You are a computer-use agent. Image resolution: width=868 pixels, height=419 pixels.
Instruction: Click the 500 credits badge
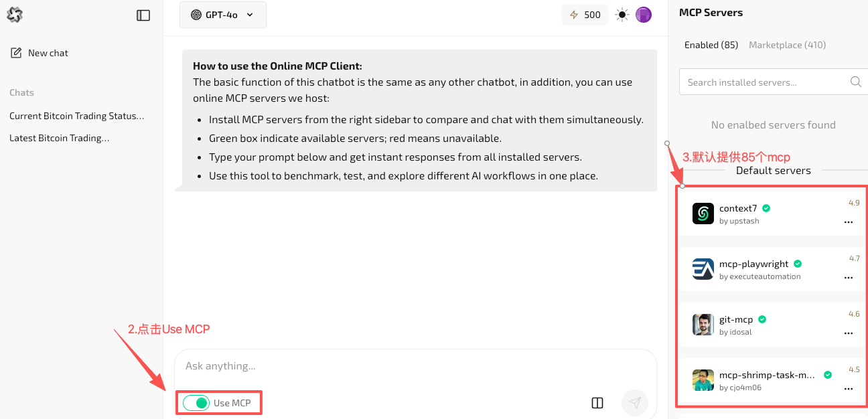pyautogui.click(x=585, y=15)
